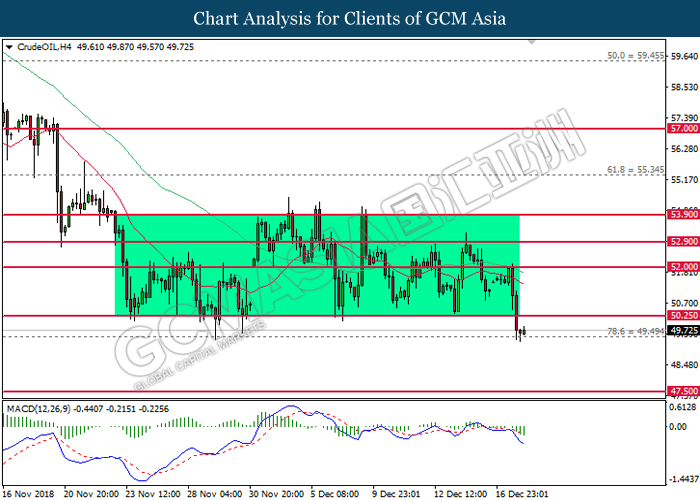Select the 53.900 red price label
This screenshot has width=700, height=500.
tap(683, 215)
